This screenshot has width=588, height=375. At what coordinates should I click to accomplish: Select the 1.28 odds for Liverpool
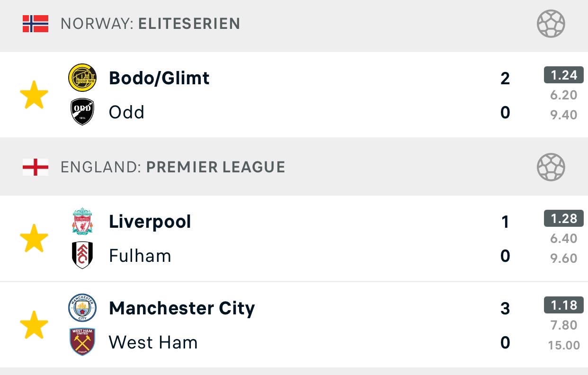(x=564, y=218)
